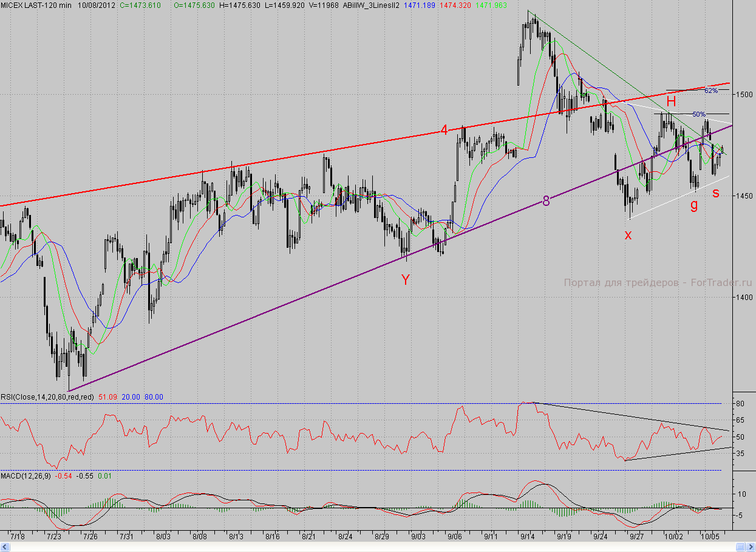Screen dimensions: 756x552
Task: Click the '7/31' date axis label
Action: [126, 537]
